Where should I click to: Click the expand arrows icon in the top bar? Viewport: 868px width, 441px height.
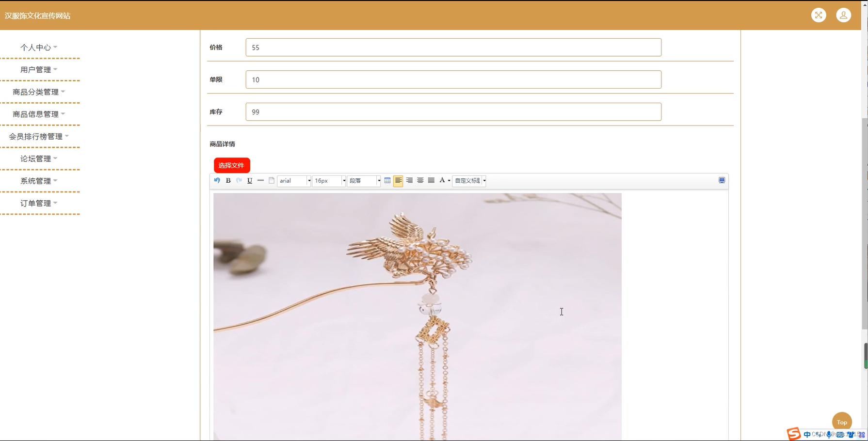point(819,15)
